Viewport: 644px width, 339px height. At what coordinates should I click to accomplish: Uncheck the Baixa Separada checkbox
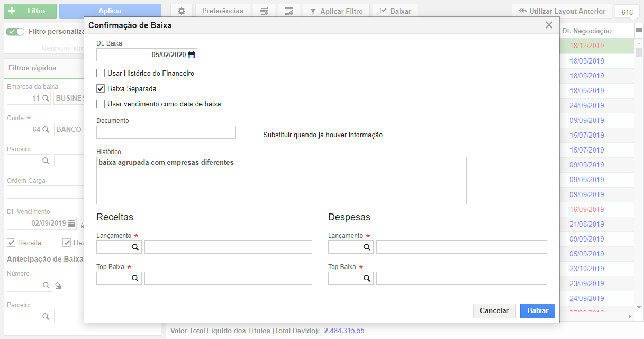coord(101,88)
